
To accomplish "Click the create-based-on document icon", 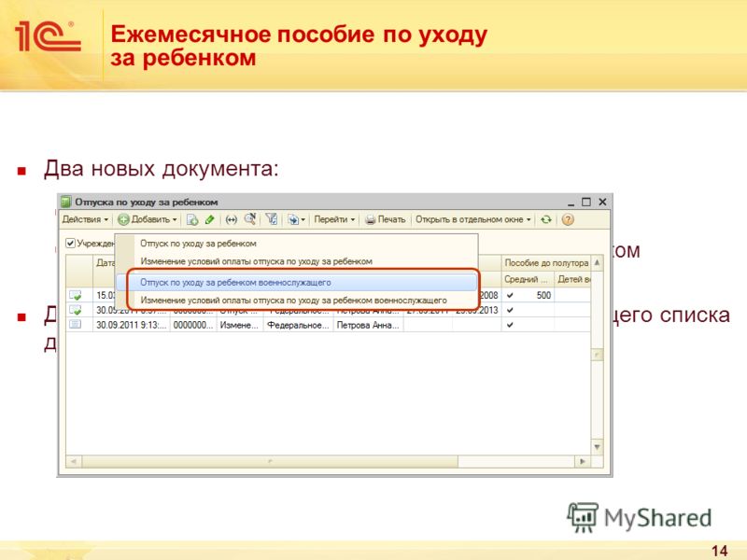I will (293, 219).
